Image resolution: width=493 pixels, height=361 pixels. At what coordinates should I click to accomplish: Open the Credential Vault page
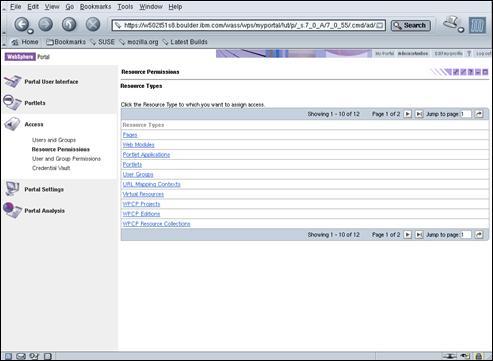tap(51, 168)
